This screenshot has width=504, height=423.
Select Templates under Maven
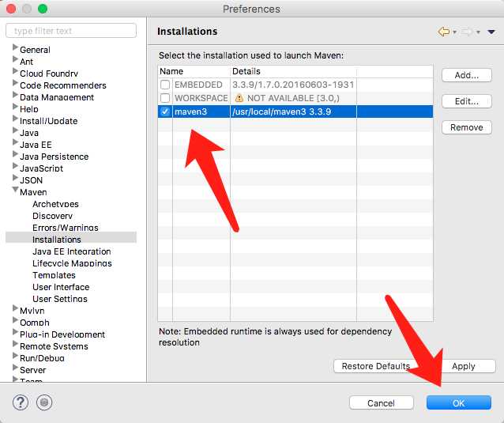[54, 275]
